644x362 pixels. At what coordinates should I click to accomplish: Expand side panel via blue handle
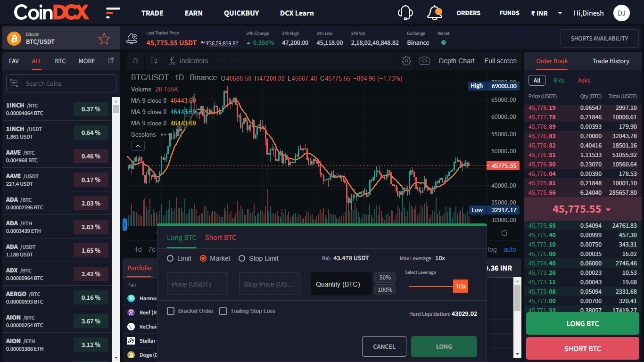(124, 224)
